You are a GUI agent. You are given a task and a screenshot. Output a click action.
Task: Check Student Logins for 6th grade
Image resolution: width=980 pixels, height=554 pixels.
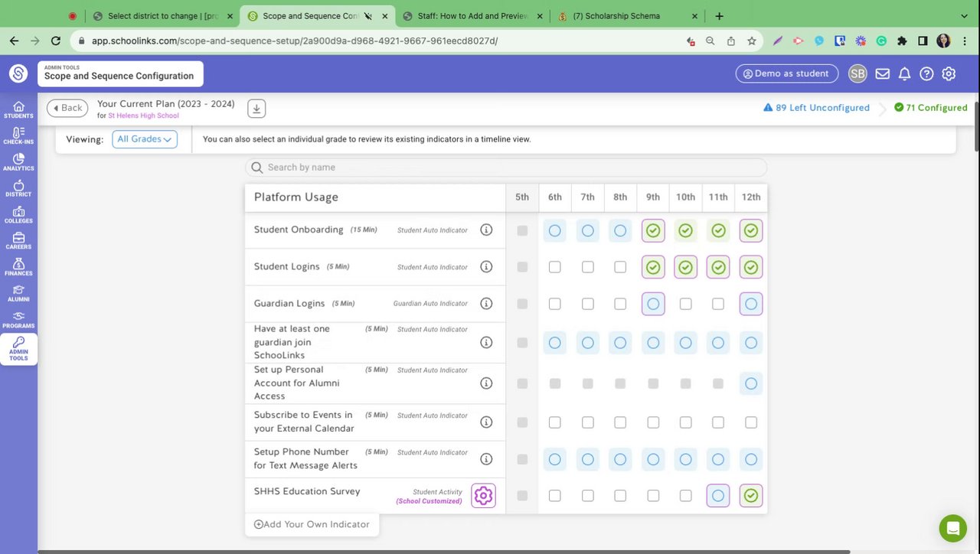coord(555,267)
